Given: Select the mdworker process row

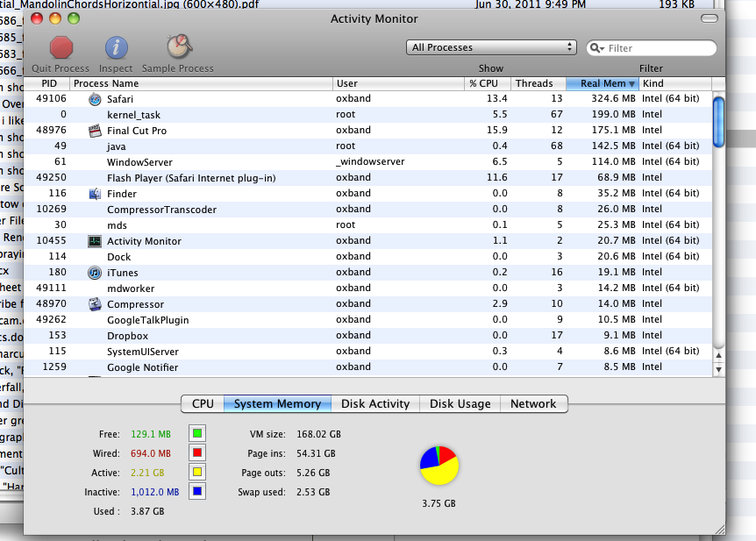Looking at the screenshot, I should point(367,288).
